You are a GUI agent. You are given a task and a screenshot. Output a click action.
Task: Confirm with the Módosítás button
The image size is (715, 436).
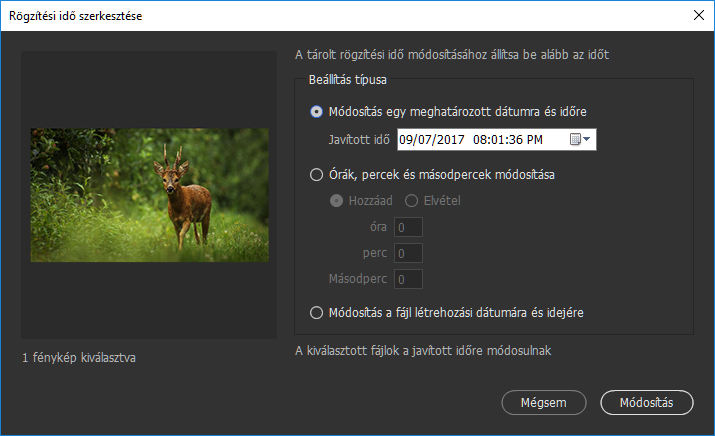point(647,402)
